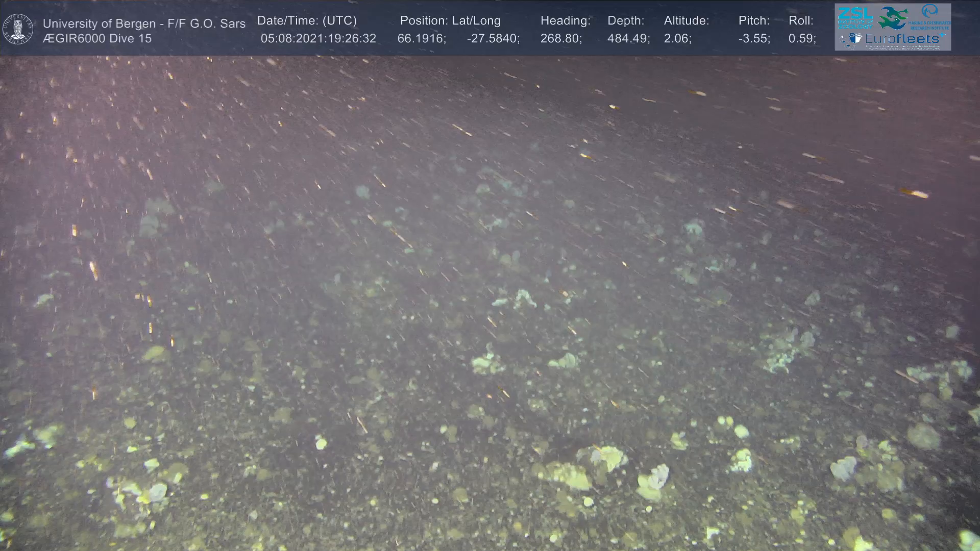Screen dimensions: 980x551
Task: Click the latitude value 66.1916
Action: click(x=421, y=38)
